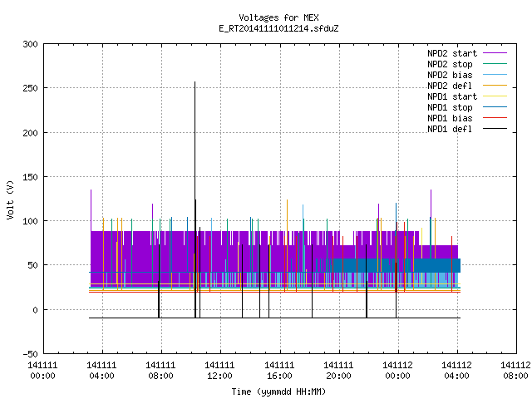Click the x-axis label 'Time (yymmdd HH:MM)'
This screenshot has width=532, height=399.
(x=278, y=392)
